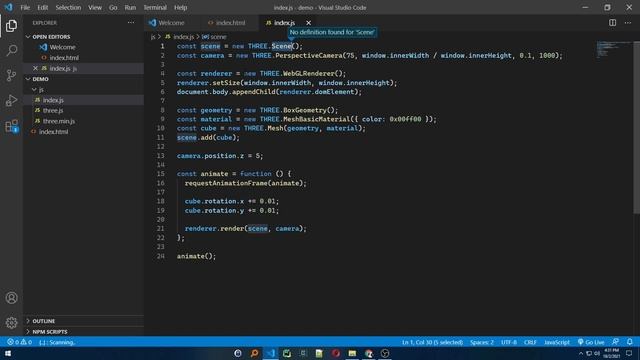Open the Source Control view
Screen dimensions: 640x360
click(11, 76)
